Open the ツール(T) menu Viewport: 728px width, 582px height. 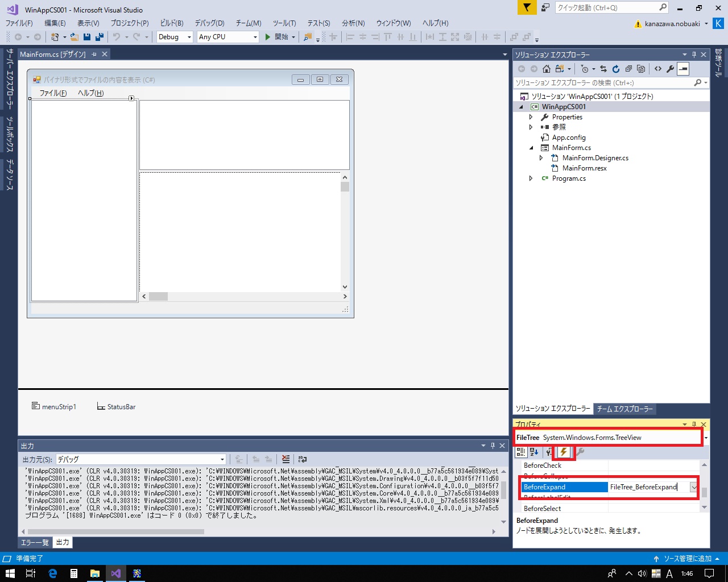284,23
